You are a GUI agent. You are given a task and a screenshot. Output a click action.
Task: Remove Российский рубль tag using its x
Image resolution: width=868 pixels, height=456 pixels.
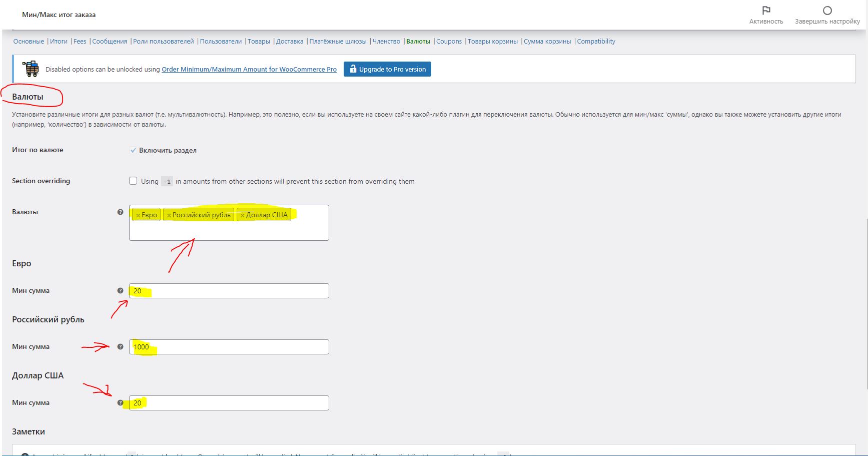169,215
